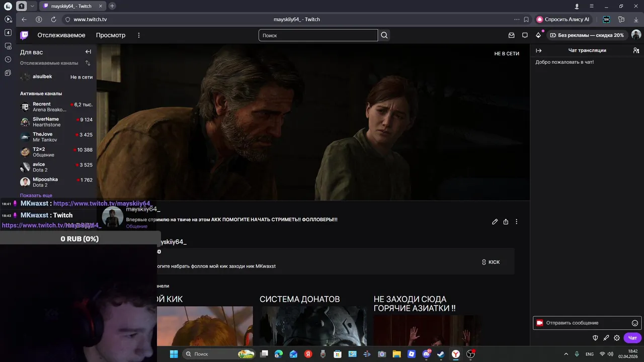Send message with the Чат button
Image resolution: width=644 pixels, height=362 pixels.
point(632,338)
